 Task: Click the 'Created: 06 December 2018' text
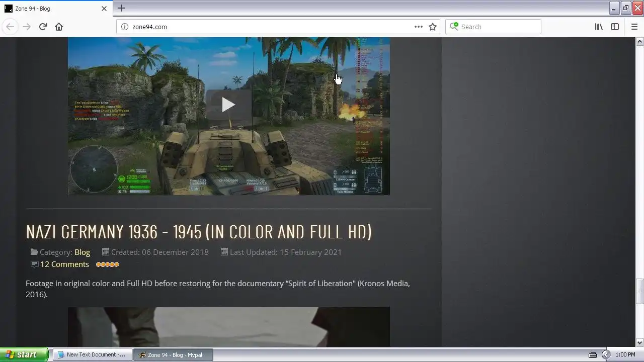(x=159, y=252)
